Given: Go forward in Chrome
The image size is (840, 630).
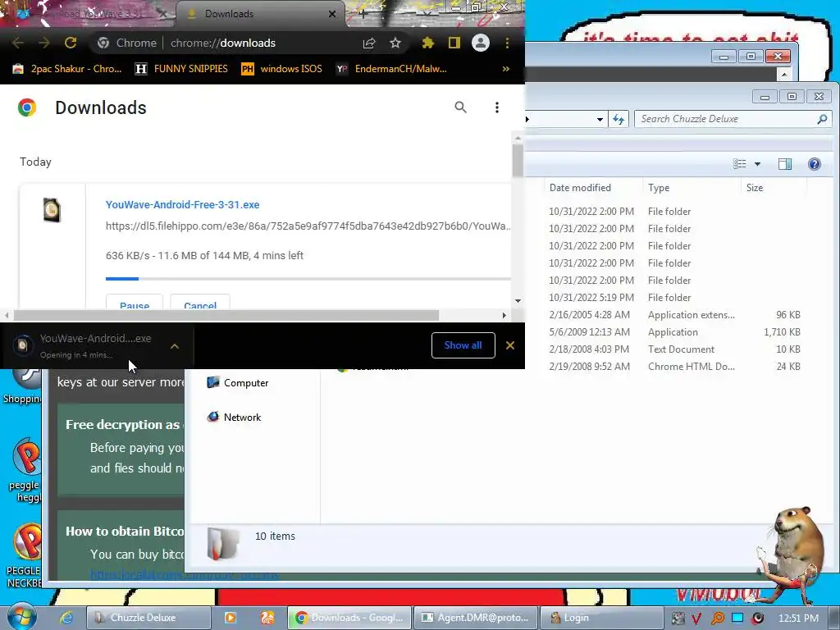Looking at the screenshot, I should point(44,43).
